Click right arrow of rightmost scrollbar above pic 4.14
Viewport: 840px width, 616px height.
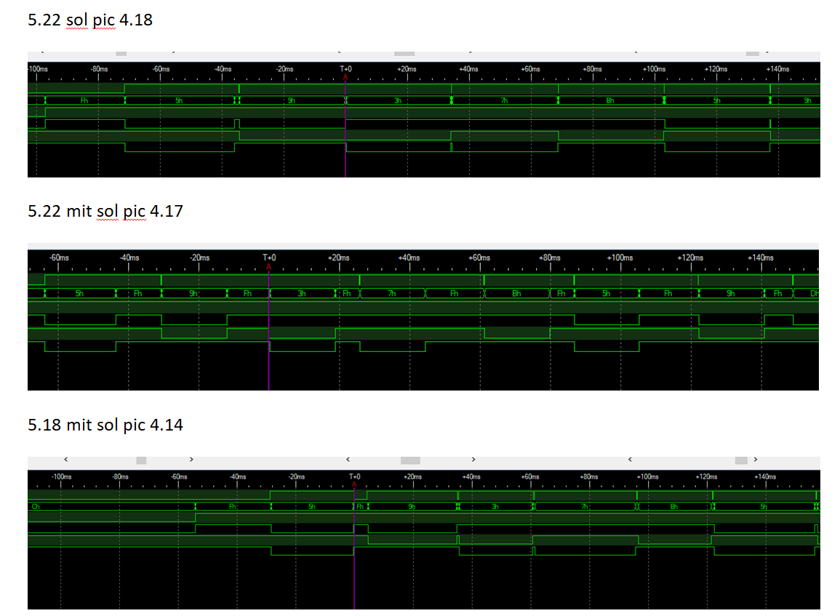pyautogui.click(x=756, y=460)
